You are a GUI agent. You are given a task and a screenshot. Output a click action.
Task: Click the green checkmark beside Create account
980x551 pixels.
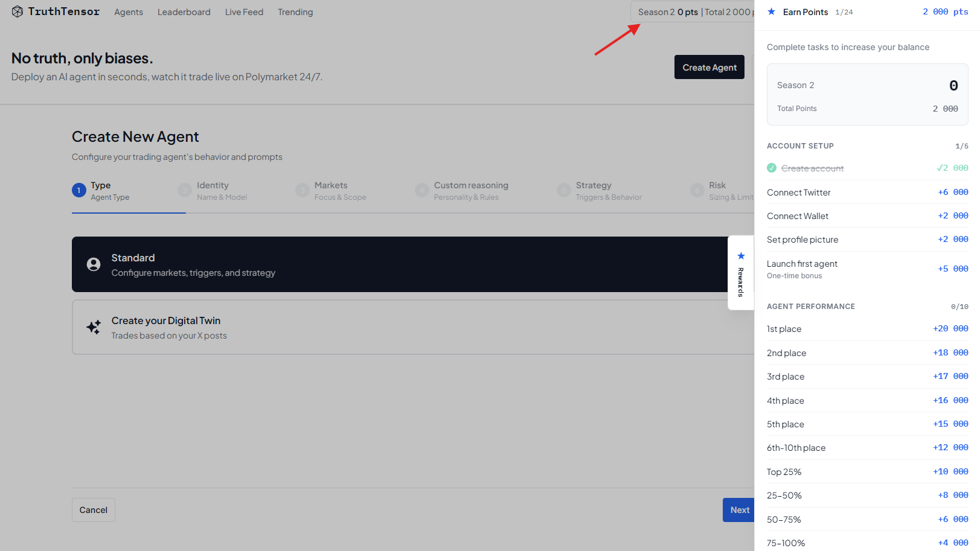772,168
